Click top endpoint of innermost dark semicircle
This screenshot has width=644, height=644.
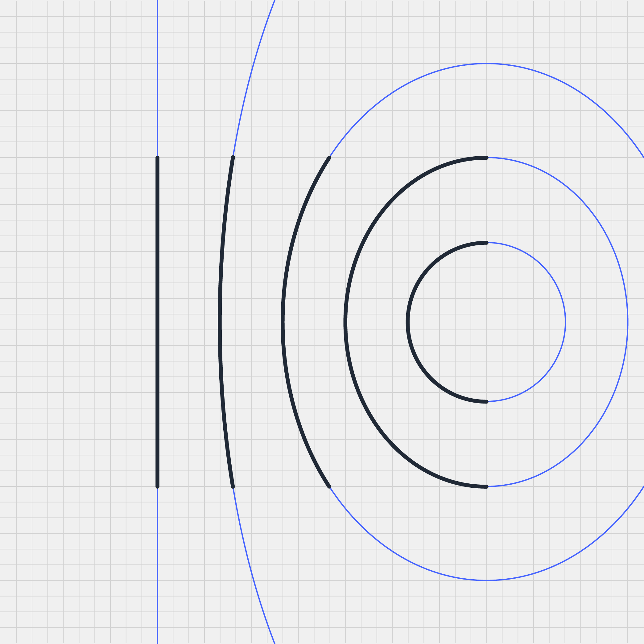pyautogui.click(x=487, y=243)
